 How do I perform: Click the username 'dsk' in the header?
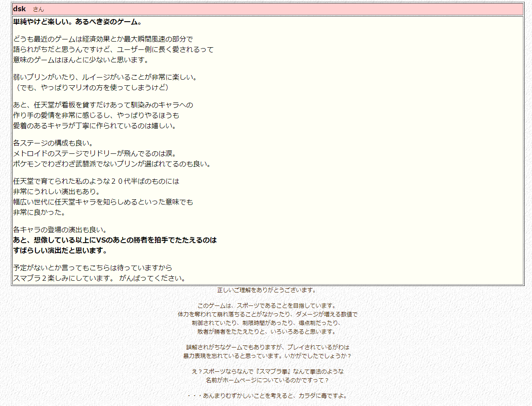19,9
